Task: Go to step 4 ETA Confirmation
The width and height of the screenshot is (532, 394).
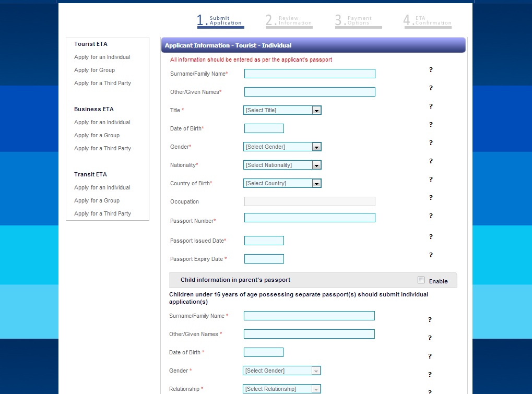Action: (x=428, y=21)
